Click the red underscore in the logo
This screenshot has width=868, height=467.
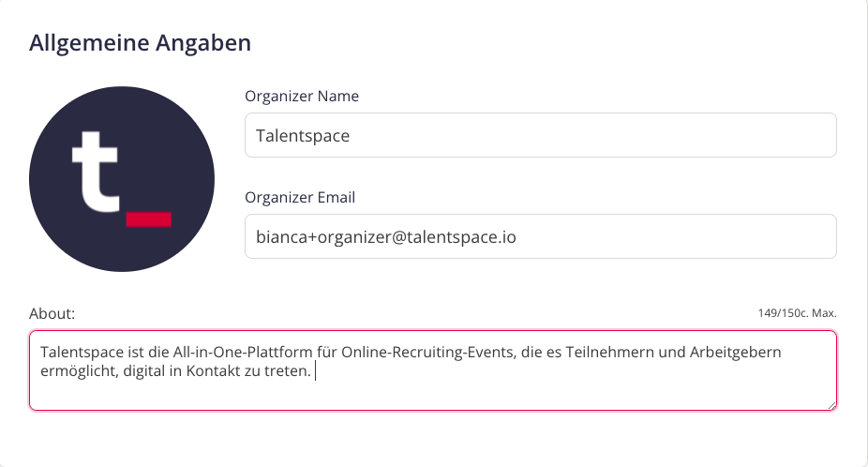149,219
